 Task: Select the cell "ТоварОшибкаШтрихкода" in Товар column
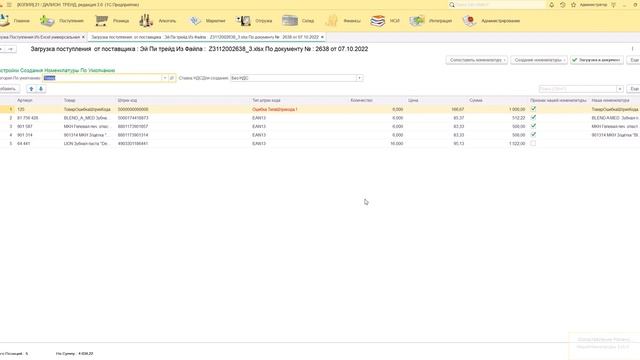point(87,109)
